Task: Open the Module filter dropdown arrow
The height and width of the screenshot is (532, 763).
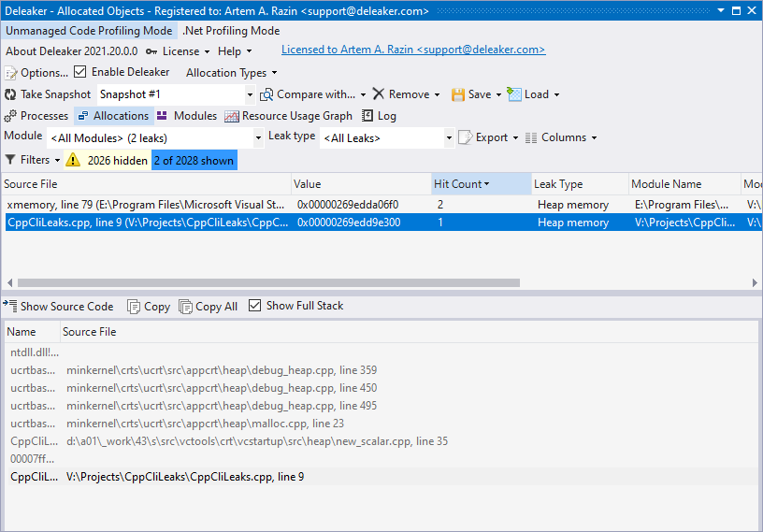Action: pos(258,138)
